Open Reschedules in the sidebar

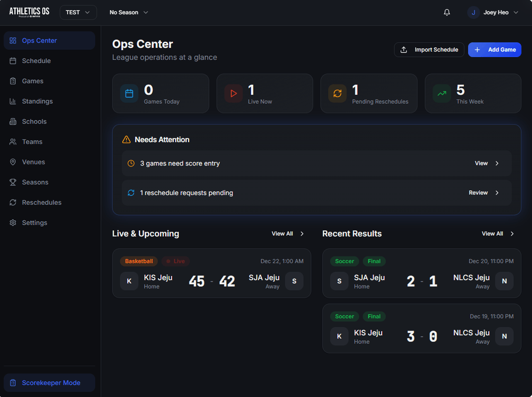point(41,202)
